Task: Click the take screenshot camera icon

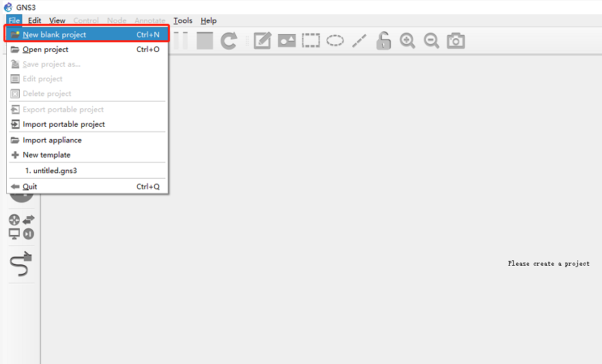Action: coord(456,41)
